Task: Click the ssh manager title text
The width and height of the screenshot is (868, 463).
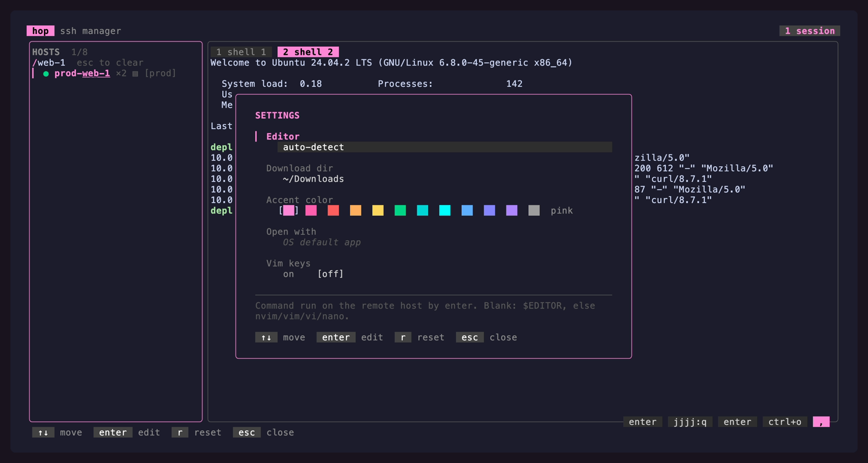Action: pos(91,31)
